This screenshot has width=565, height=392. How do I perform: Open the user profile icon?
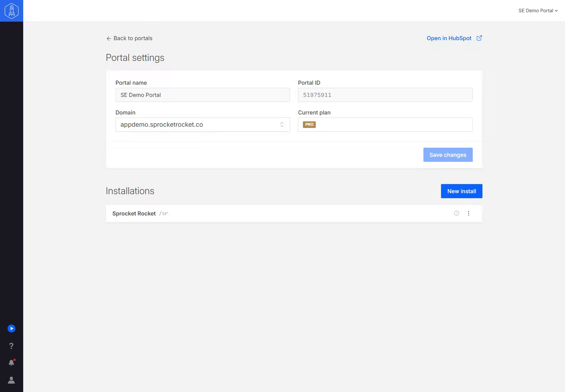11,380
